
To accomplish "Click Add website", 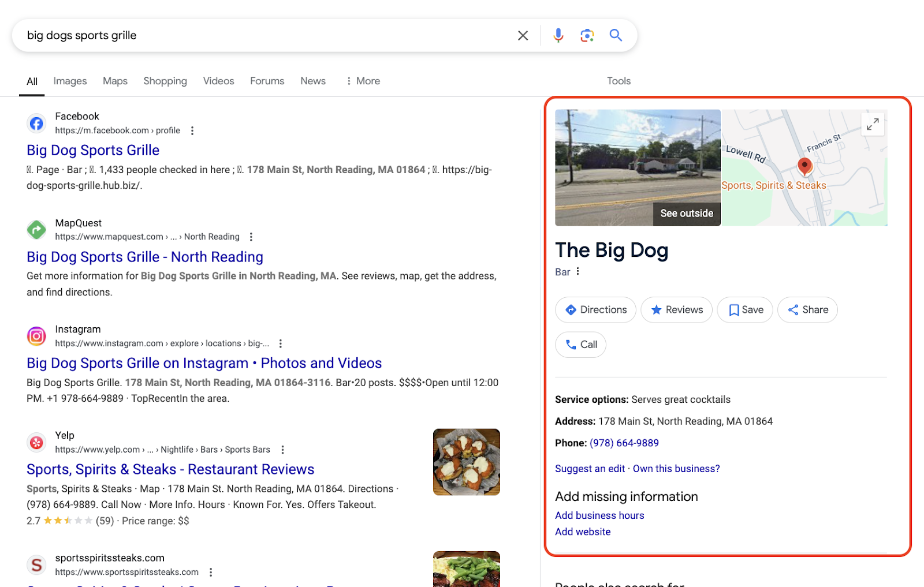I will tap(583, 532).
